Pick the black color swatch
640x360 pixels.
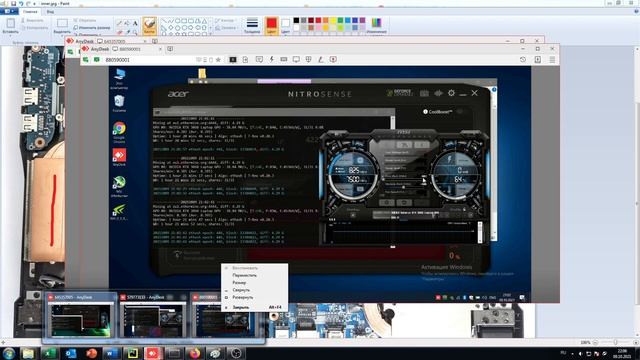296,20
